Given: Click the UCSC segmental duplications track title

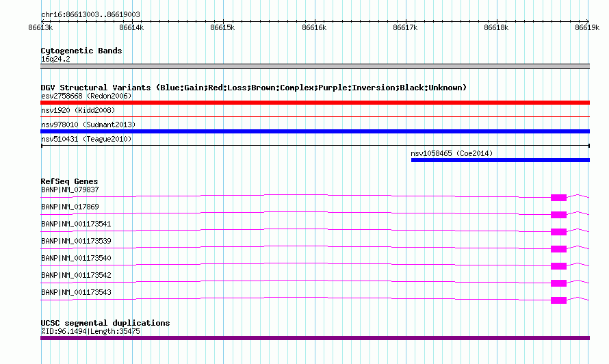Looking at the screenshot, I should pos(105,323).
